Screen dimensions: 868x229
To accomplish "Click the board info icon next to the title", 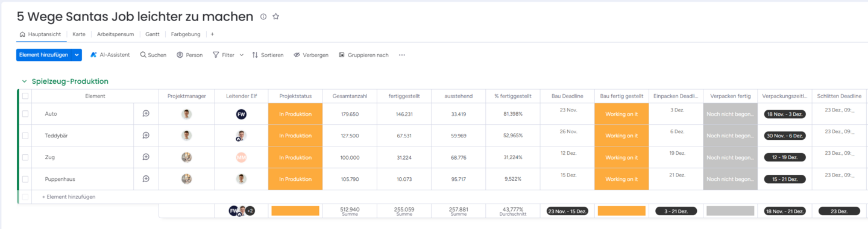I will pyautogui.click(x=263, y=17).
